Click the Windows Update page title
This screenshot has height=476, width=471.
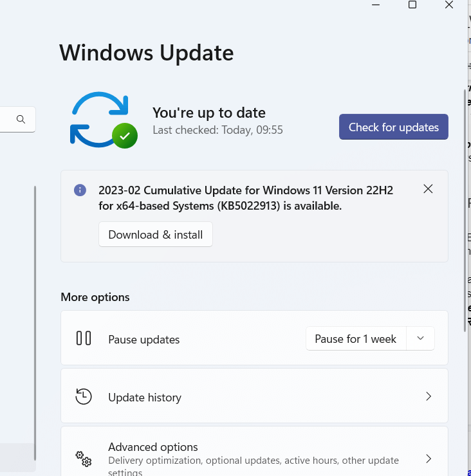coord(146,53)
